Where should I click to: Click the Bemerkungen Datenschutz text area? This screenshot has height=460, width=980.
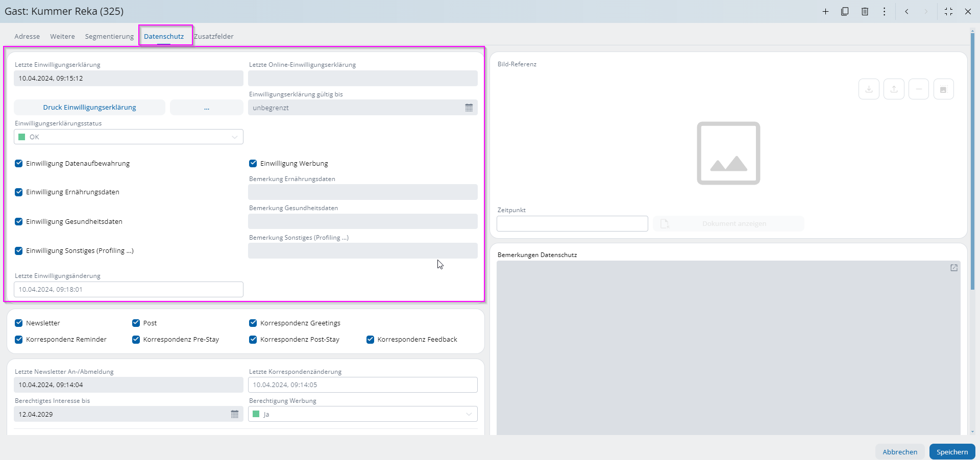click(x=728, y=348)
